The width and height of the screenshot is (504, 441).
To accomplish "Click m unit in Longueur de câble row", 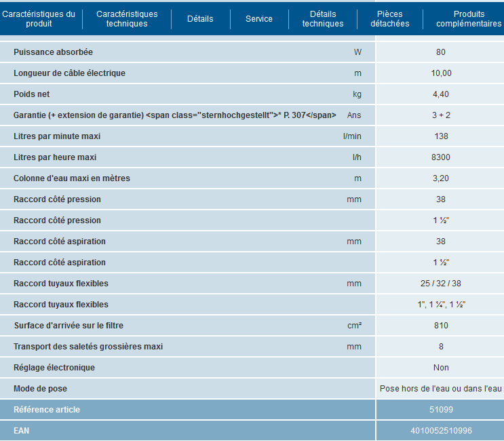I will [357, 73].
